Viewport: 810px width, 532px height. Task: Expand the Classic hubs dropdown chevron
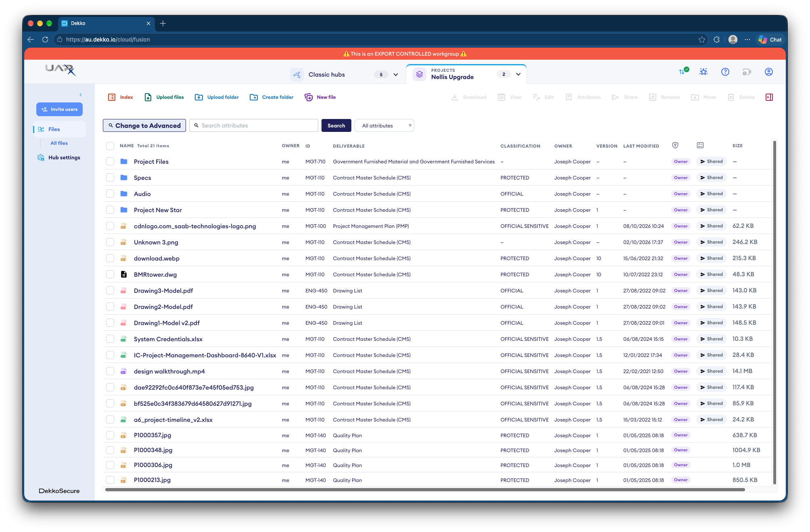396,75
